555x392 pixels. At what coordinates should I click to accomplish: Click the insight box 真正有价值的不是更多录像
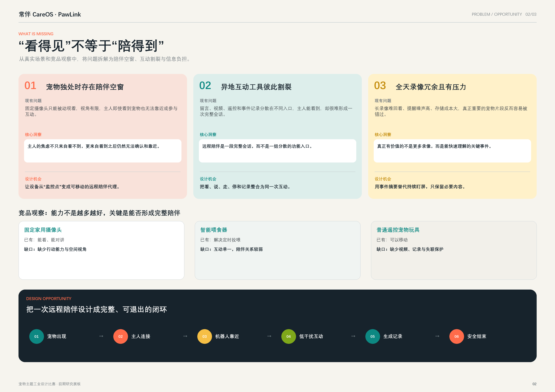coord(452,151)
